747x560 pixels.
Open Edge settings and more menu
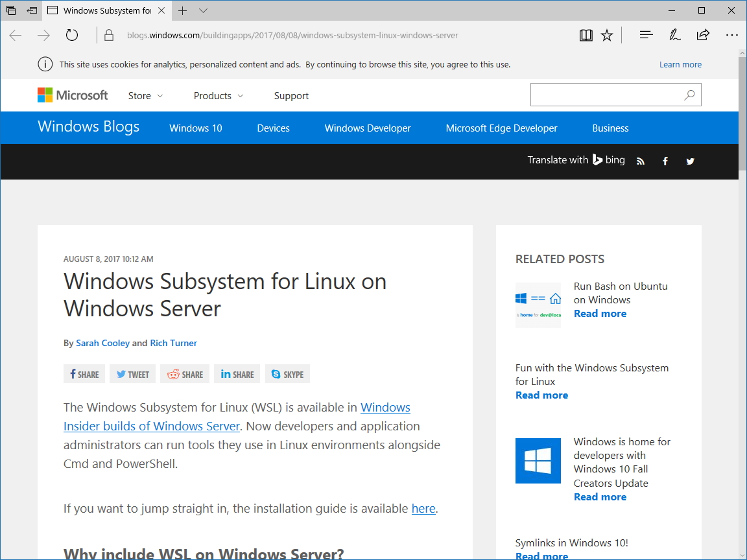[x=732, y=35]
